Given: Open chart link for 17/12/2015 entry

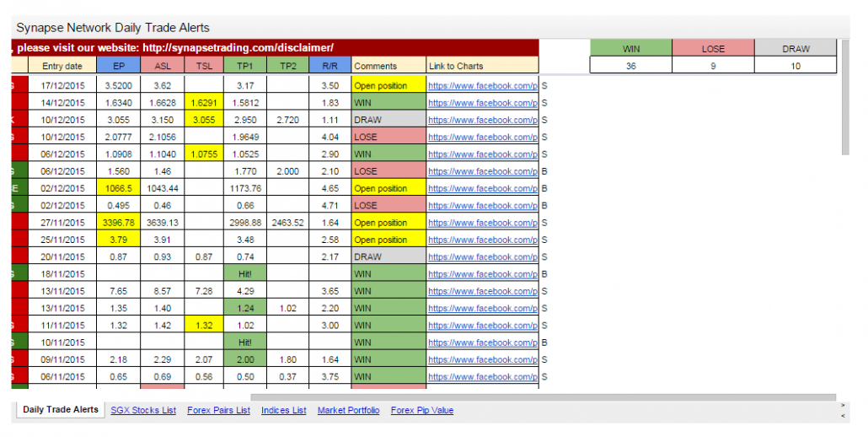Looking at the screenshot, I should click(x=483, y=86).
